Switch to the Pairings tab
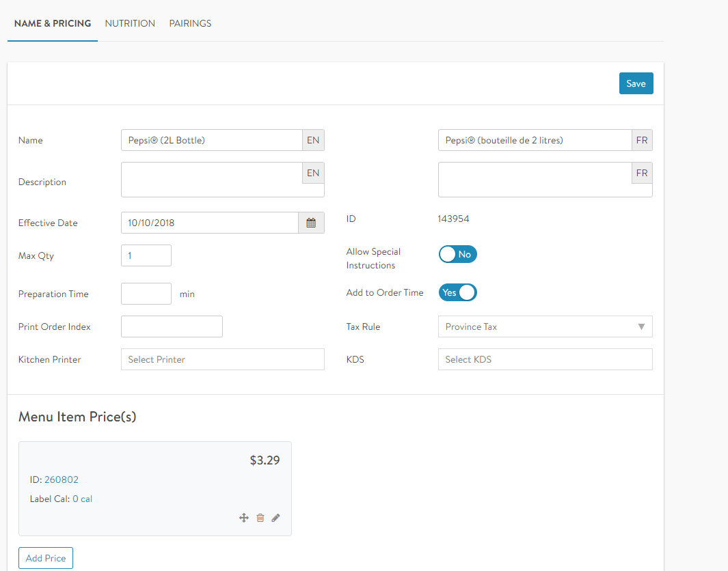 click(x=190, y=23)
